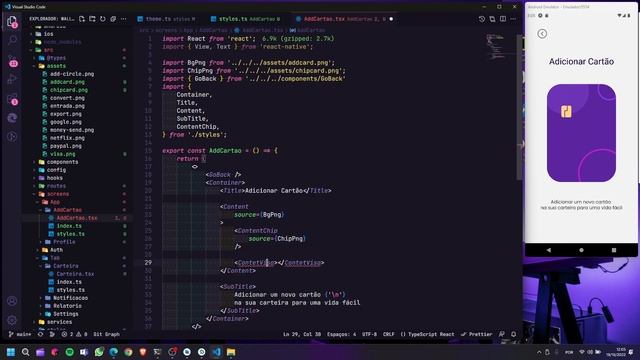Click the main branch in status bar

tap(20, 334)
